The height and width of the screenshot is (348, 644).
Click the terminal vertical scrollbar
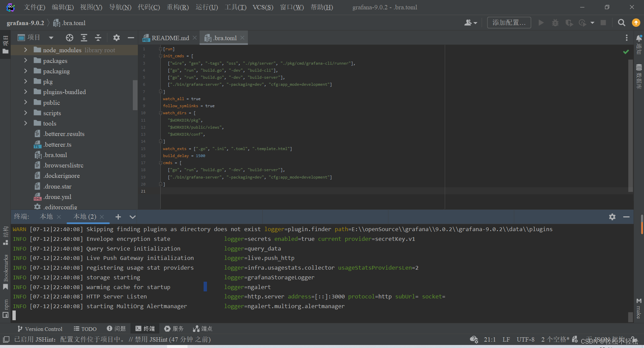tap(630, 317)
